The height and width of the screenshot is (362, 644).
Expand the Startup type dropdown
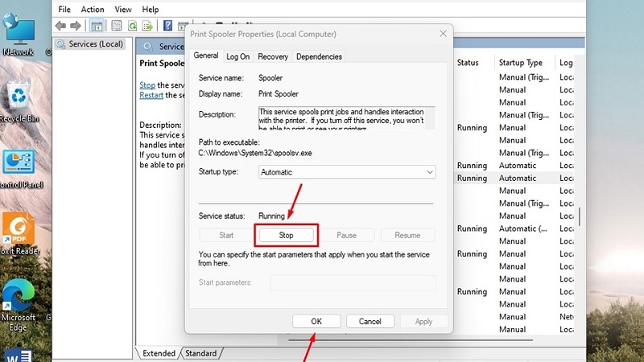(347, 172)
